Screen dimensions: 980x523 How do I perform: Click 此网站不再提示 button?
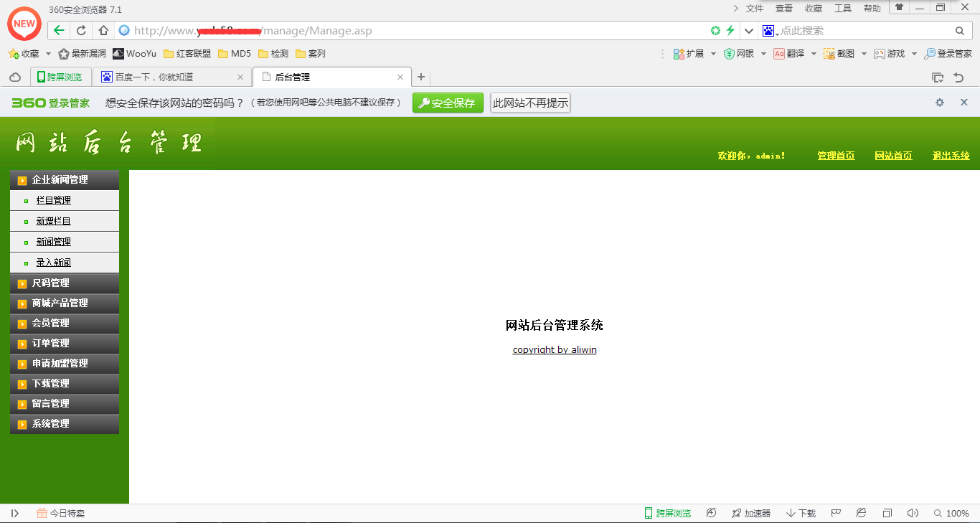click(x=530, y=103)
